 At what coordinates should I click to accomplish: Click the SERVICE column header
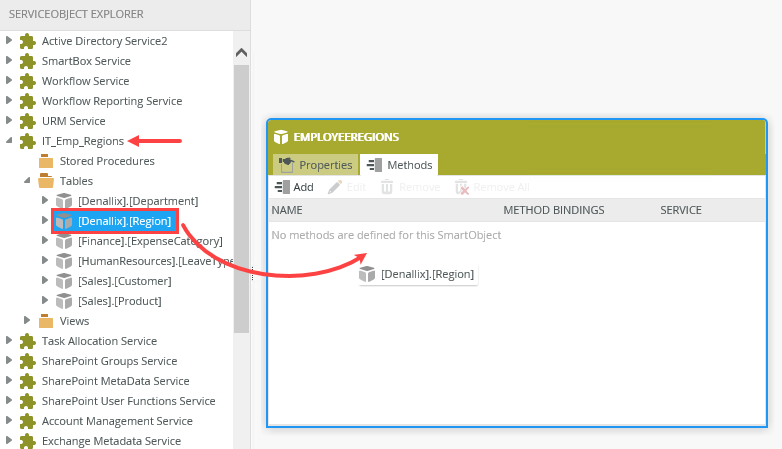(x=681, y=210)
